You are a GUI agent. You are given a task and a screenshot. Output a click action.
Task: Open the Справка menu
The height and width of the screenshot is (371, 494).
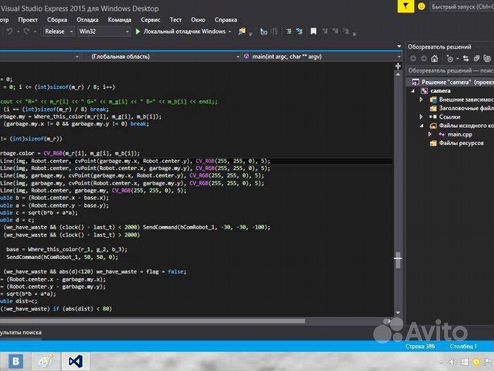(226, 20)
